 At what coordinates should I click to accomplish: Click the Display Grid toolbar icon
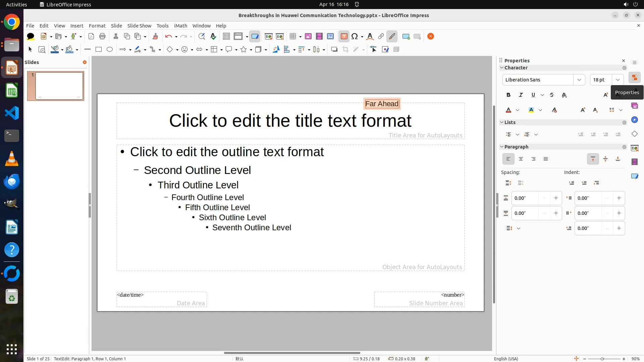[226, 37]
